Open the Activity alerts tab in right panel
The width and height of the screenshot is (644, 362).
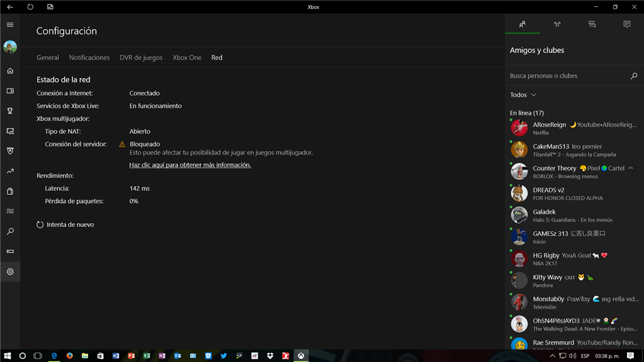click(627, 25)
